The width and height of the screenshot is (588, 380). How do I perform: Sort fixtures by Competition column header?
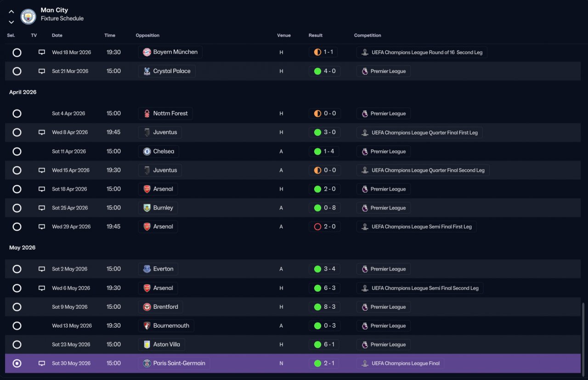[x=367, y=35]
